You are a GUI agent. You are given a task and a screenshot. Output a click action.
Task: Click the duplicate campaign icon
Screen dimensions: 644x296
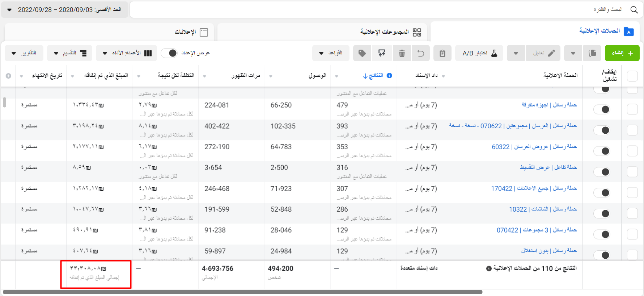tap(592, 53)
